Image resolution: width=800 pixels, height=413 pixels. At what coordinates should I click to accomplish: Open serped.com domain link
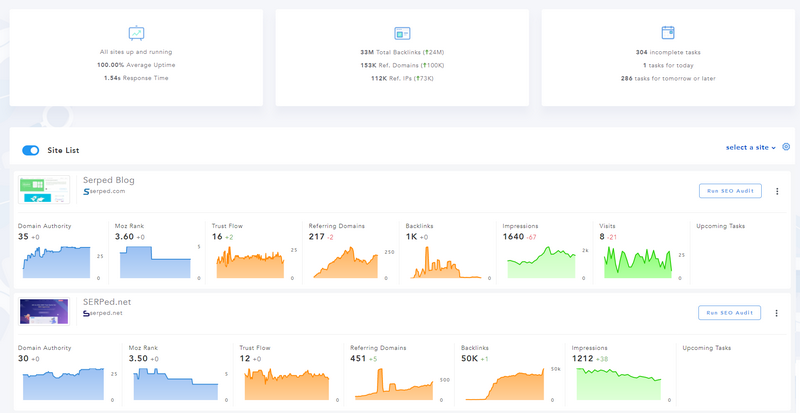(x=107, y=191)
